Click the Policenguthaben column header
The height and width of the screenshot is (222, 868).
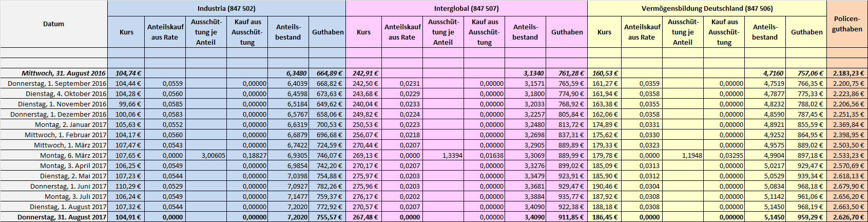[x=847, y=24]
